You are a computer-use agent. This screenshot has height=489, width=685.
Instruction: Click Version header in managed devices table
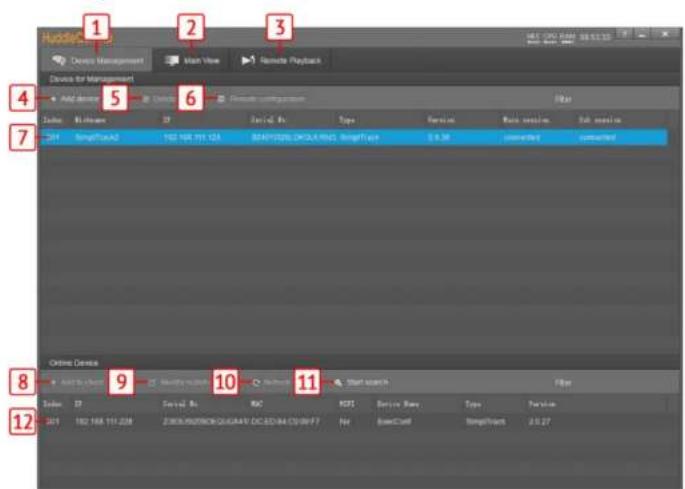(441, 120)
